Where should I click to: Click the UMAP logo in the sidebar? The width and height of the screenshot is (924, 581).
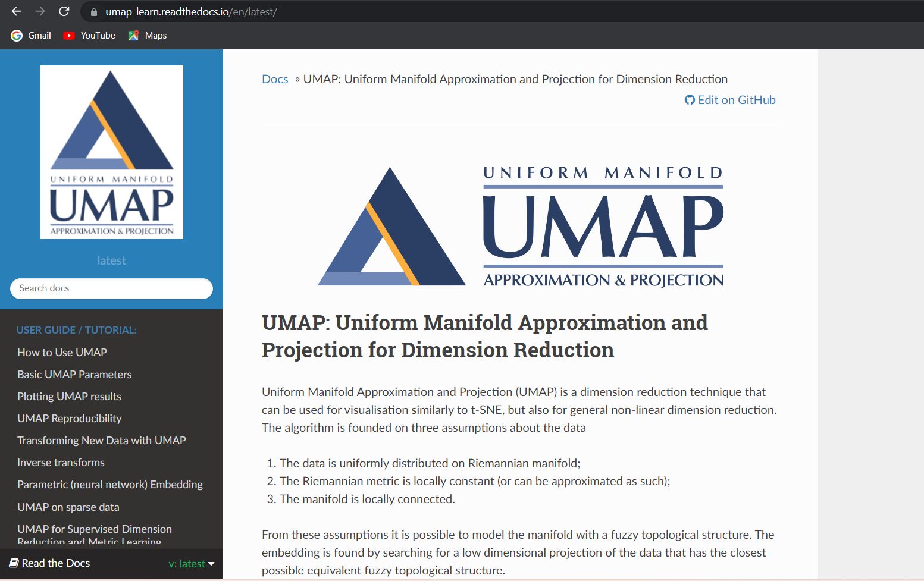(112, 152)
